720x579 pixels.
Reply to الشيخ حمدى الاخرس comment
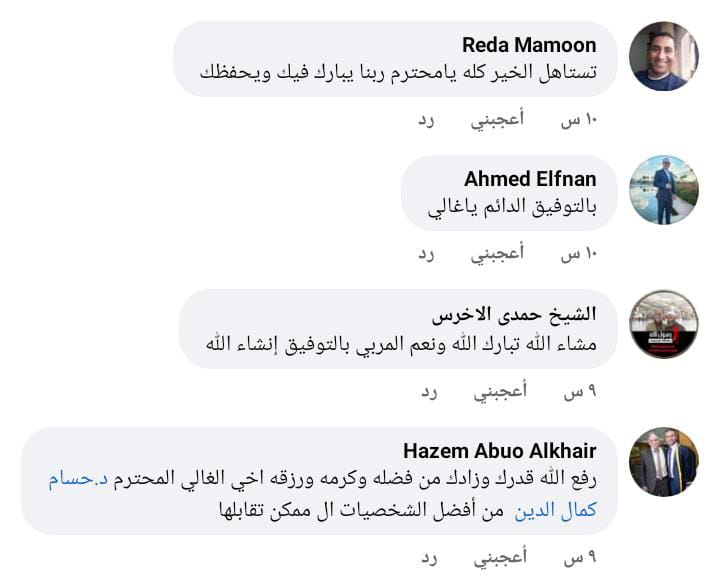click(429, 391)
